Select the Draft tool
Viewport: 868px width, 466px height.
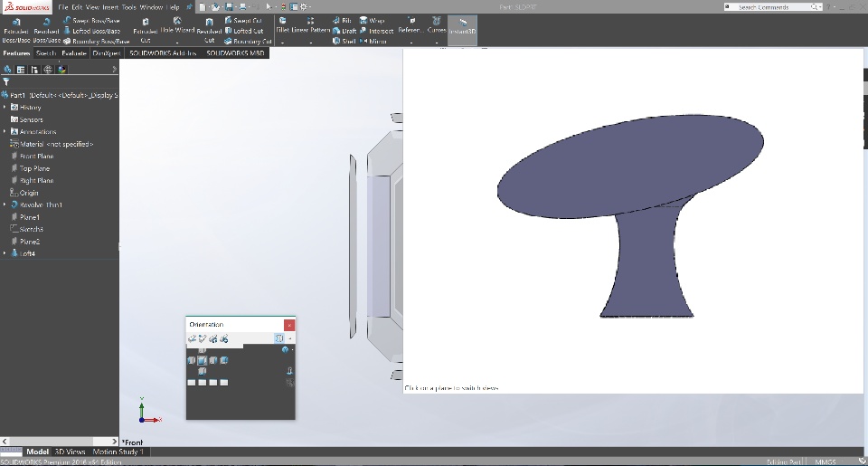344,31
